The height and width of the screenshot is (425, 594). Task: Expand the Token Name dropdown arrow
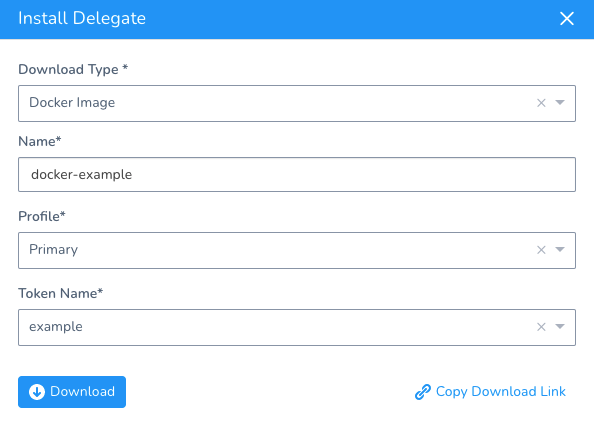[x=560, y=326]
